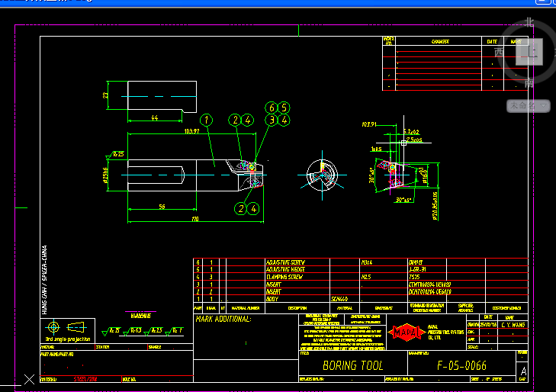Viewport: 556px width, 392px height.
Task: Select the west (西) compass direction
Action: pyautogui.click(x=499, y=52)
